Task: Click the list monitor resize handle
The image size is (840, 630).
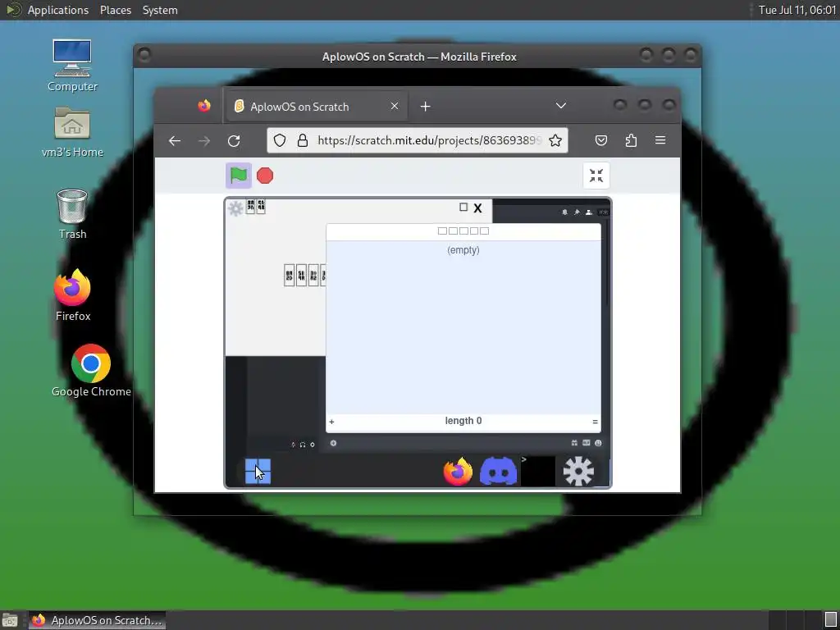Action: tap(595, 422)
